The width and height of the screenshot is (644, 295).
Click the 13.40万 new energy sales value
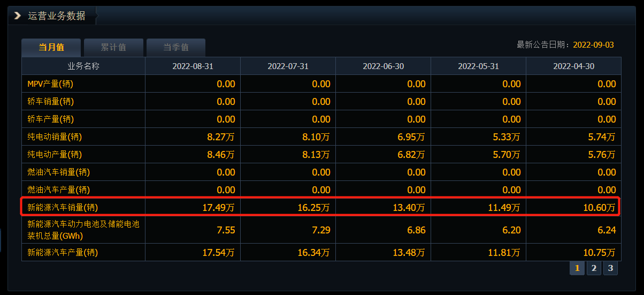point(409,208)
